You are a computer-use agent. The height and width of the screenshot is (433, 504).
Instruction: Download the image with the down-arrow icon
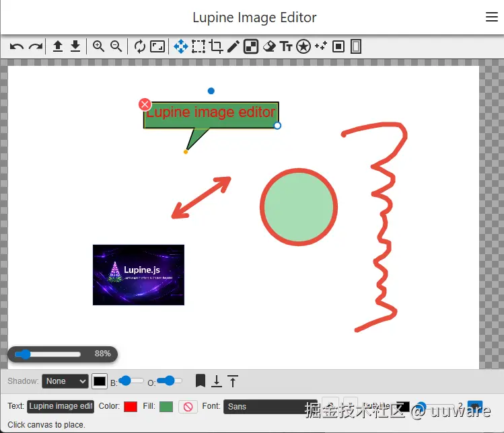(75, 46)
